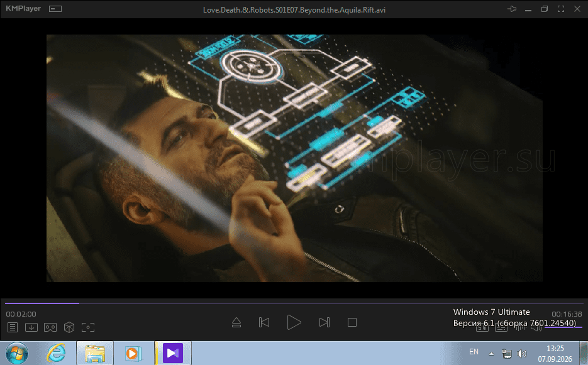Switch to fullscreen mode icon

point(561,9)
